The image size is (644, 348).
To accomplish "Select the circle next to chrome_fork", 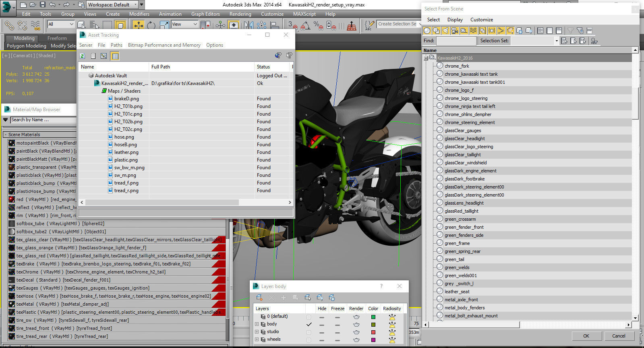I will (x=440, y=66).
